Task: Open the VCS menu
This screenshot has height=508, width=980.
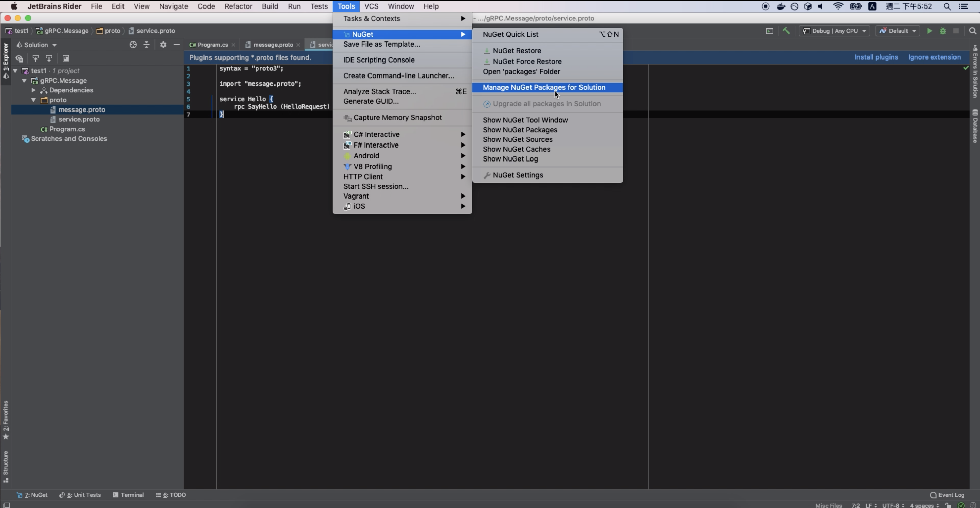Action: coord(371,6)
